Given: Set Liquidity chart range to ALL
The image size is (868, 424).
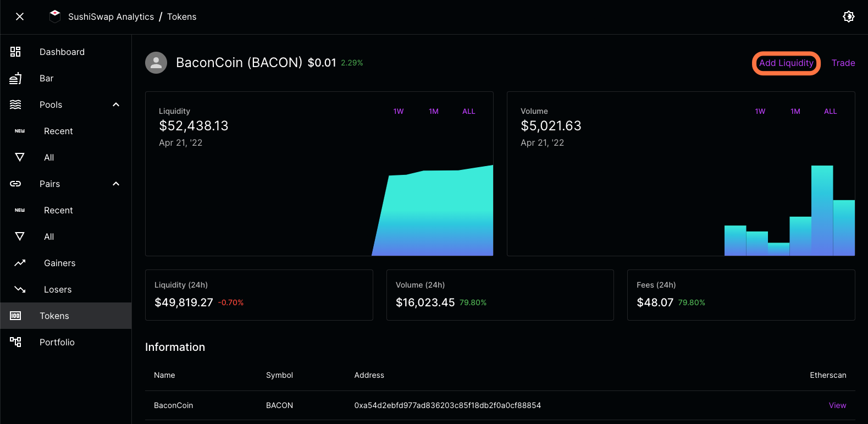Looking at the screenshot, I should click(469, 111).
